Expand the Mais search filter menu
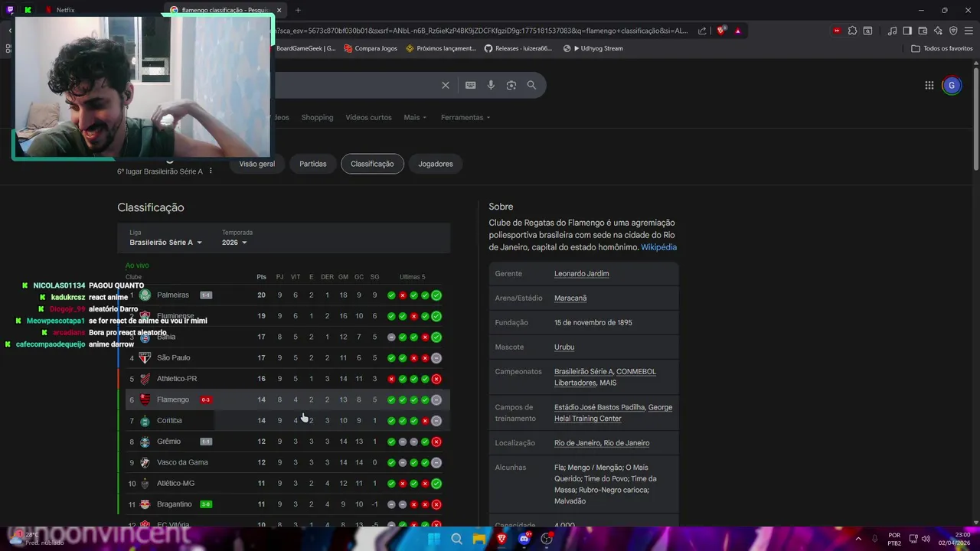980x551 pixels. point(415,117)
